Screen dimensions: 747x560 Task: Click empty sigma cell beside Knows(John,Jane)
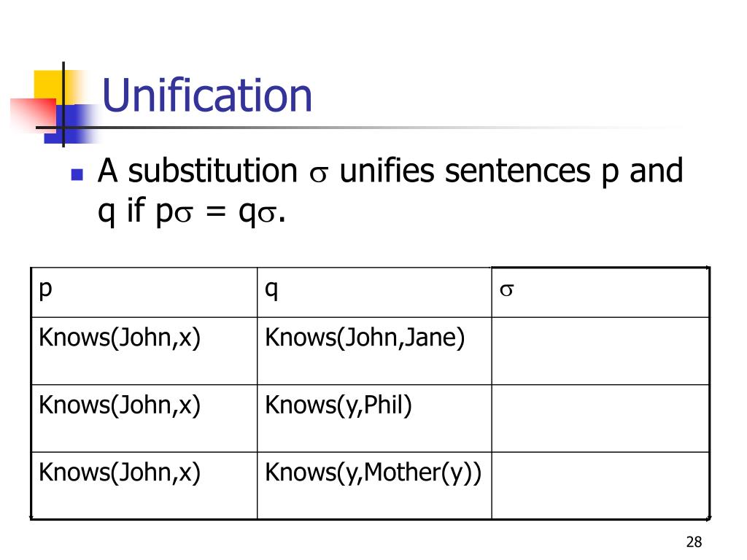click(600, 351)
